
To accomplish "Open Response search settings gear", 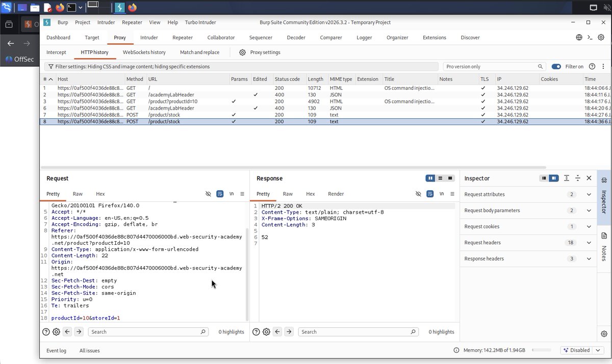I will click(266, 332).
